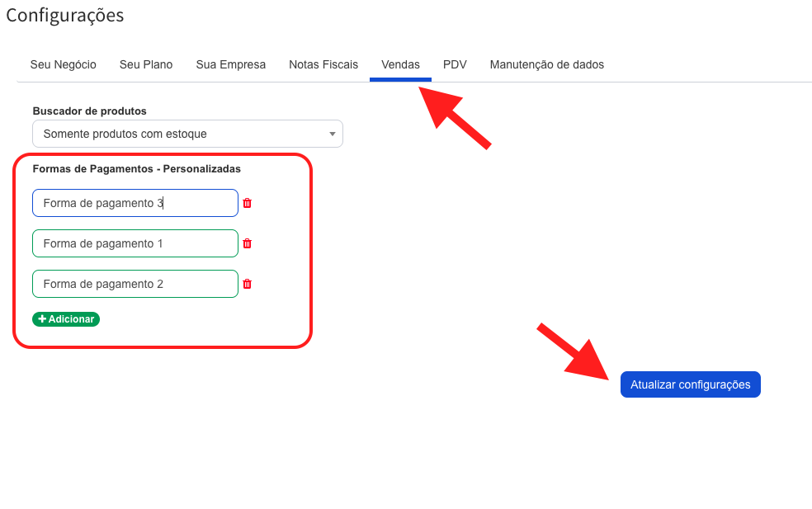Click the plus icon in Adicionar button
812x509 pixels.
click(42, 319)
